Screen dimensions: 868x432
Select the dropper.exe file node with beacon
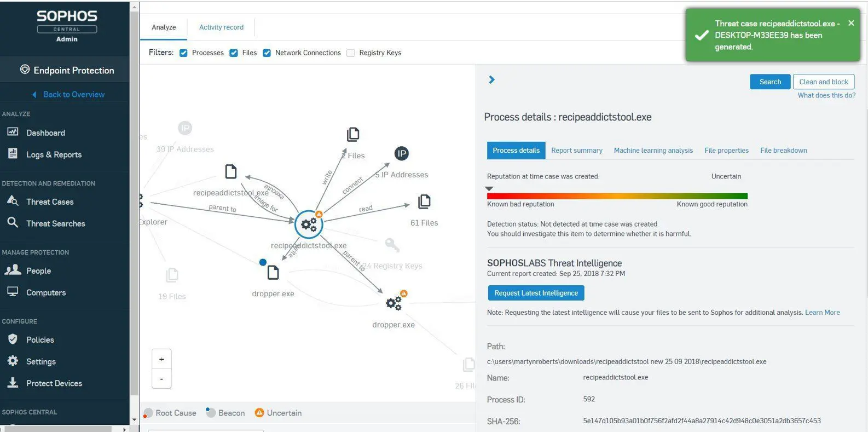(273, 272)
